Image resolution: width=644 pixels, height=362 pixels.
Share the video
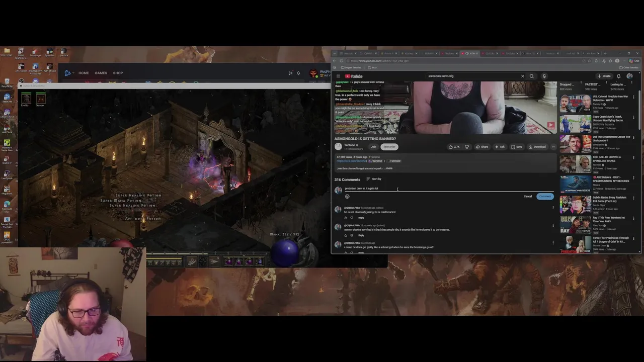click(482, 147)
